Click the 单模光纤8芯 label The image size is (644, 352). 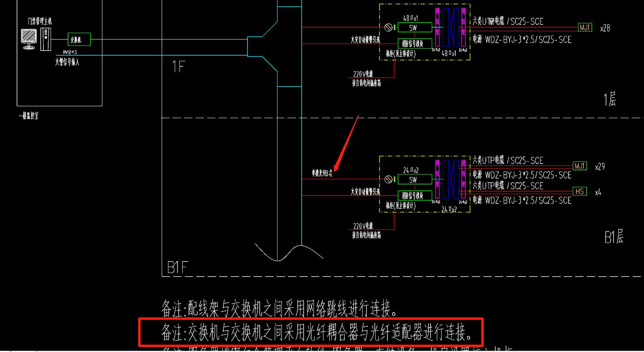322,173
